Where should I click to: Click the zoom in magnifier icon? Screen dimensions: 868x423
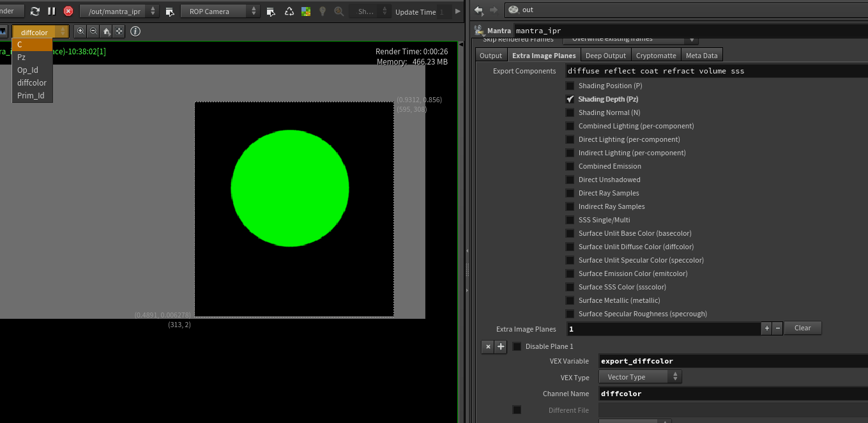pyautogui.click(x=80, y=31)
